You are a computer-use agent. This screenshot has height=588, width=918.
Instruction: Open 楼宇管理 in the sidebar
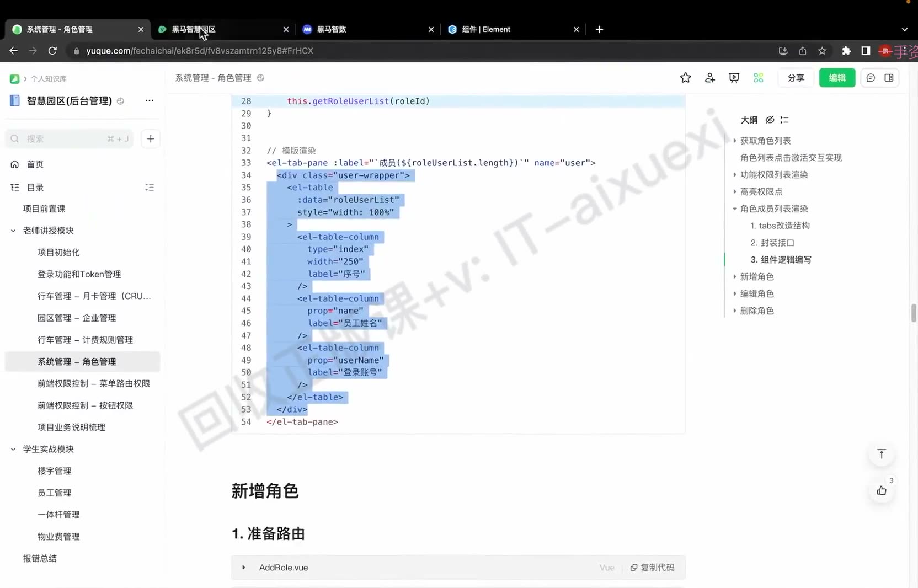[54, 471]
